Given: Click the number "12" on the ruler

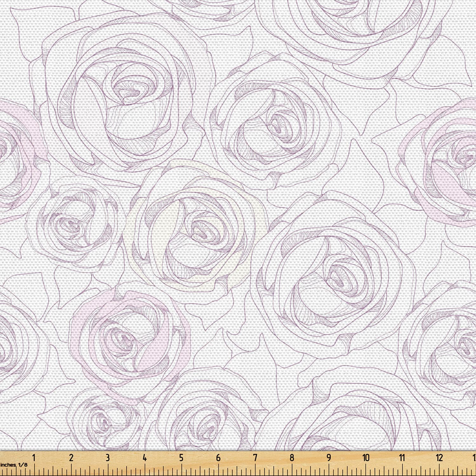Looking at the screenshot, I should 439,458.
